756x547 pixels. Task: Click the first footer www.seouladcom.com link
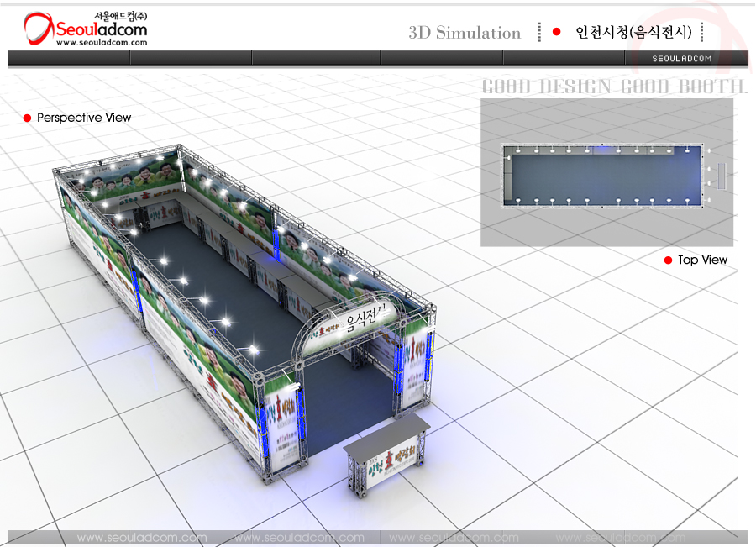pyautogui.click(x=141, y=538)
